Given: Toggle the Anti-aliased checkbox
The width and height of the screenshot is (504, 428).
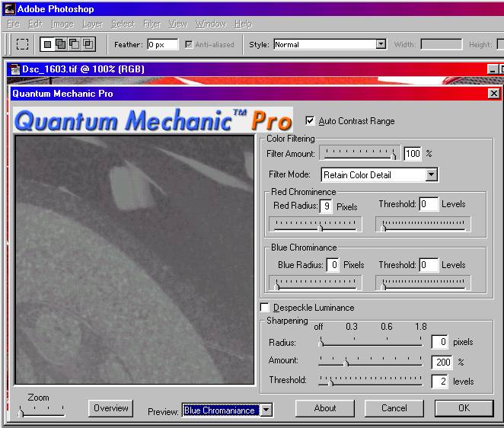Looking at the screenshot, I should tap(189, 44).
